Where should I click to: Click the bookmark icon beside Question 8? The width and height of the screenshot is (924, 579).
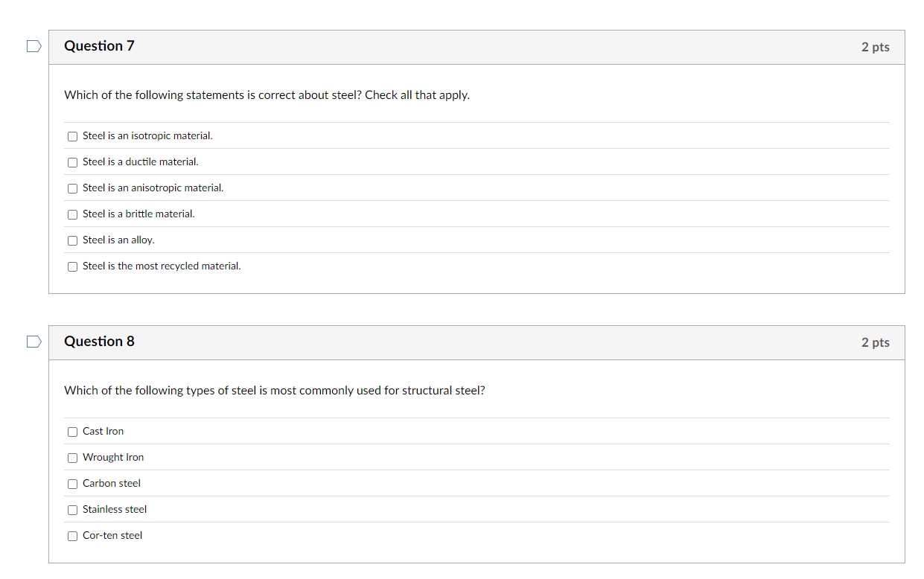pyautogui.click(x=33, y=341)
